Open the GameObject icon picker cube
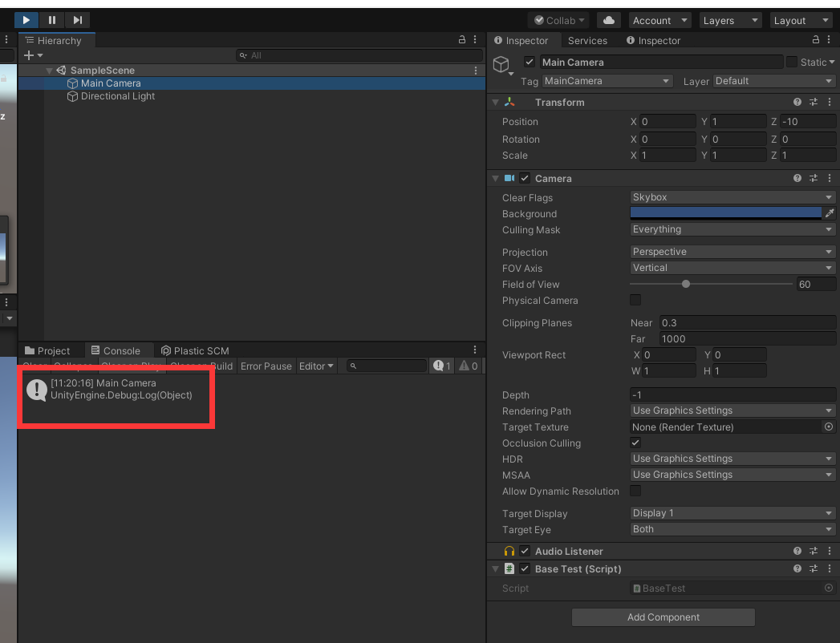Screen dimensions: 840x643 pos(502,65)
